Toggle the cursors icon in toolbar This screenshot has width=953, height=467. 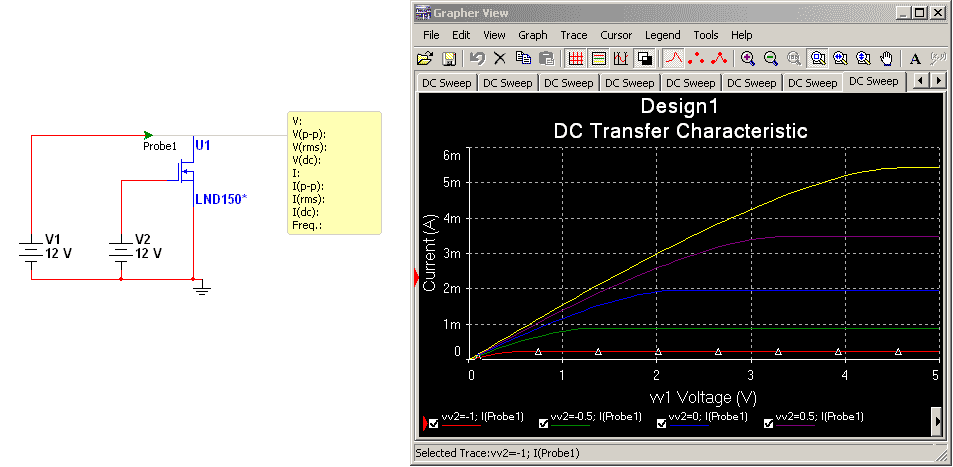pos(621,58)
